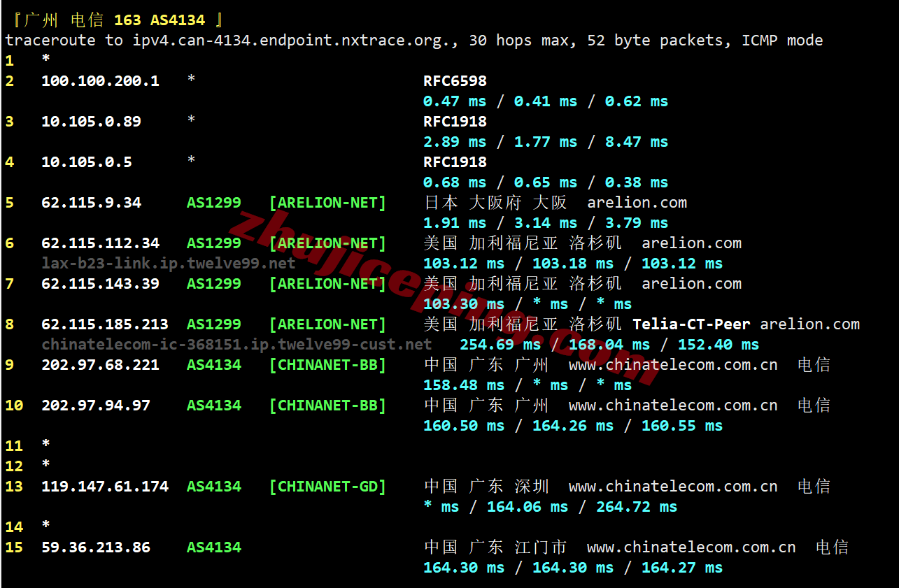
Task: Click the 中国 广东 深圳 location text
Action: pyautogui.click(x=486, y=487)
